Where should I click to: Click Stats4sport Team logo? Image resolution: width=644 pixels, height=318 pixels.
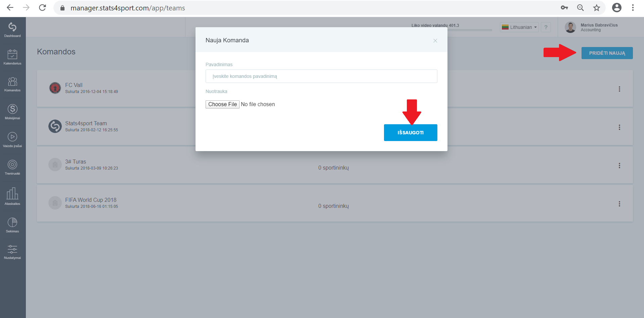point(55,126)
